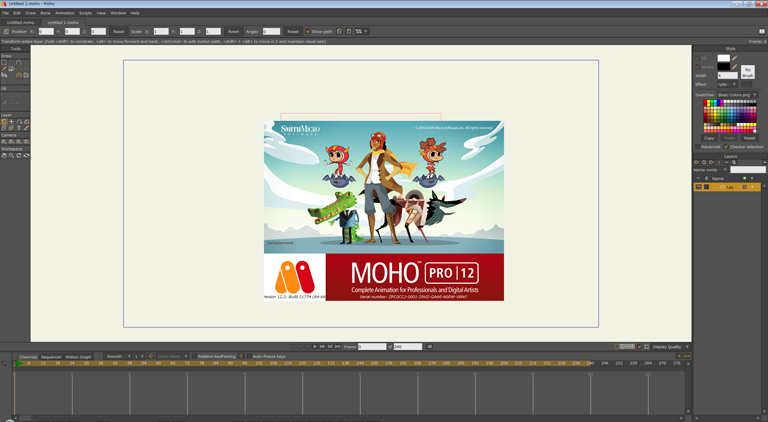
Task: Open the Effect dropdown in Style panel
Action: 727,84
